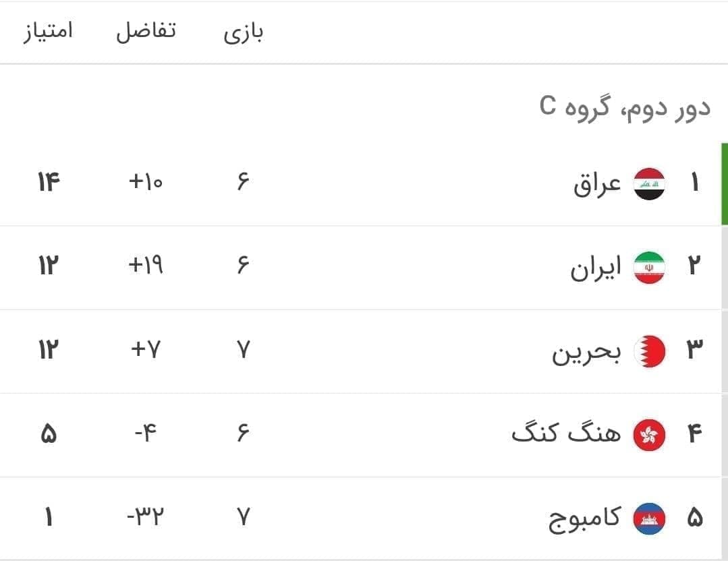Image resolution: width=728 pixels, height=571 pixels.
Task: Click Cambodia's -32 goal difference value
Action: point(146,518)
